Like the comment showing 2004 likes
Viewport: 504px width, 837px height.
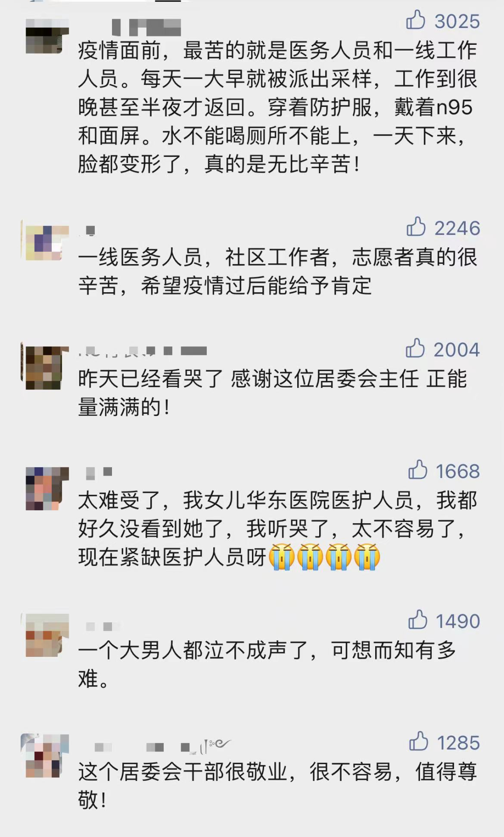(415, 349)
